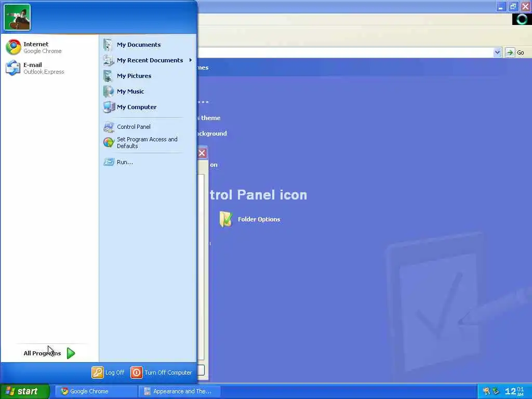Click the taskbar clock
532x399 pixels.
point(514,391)
